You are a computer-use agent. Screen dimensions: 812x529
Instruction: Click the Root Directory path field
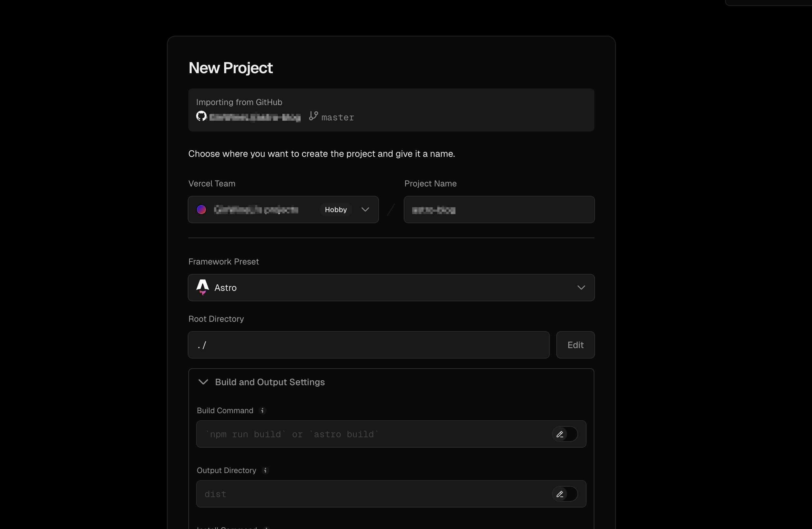pos(369,345)
